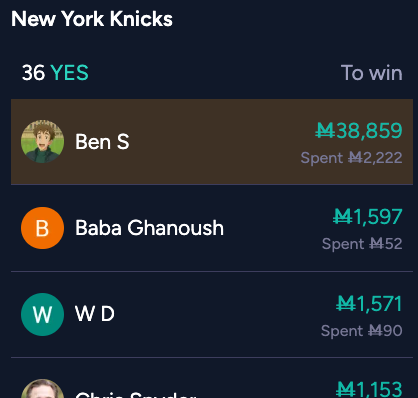Click the teal W avatar icon

coord(42,314)
